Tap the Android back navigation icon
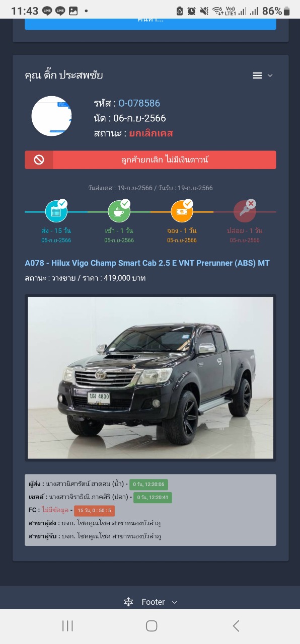 (236, 626)
